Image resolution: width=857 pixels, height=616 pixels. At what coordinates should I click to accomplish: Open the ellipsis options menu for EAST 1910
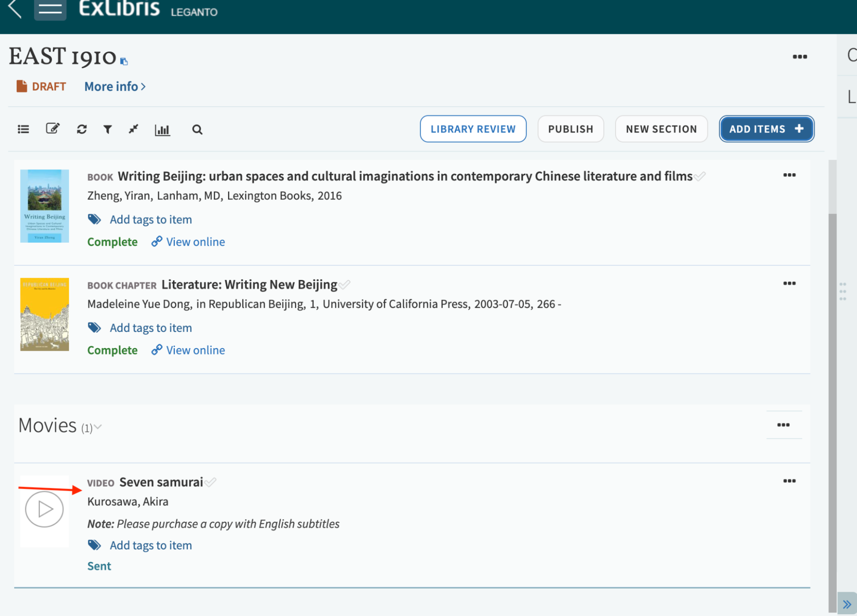coord(800,56)
